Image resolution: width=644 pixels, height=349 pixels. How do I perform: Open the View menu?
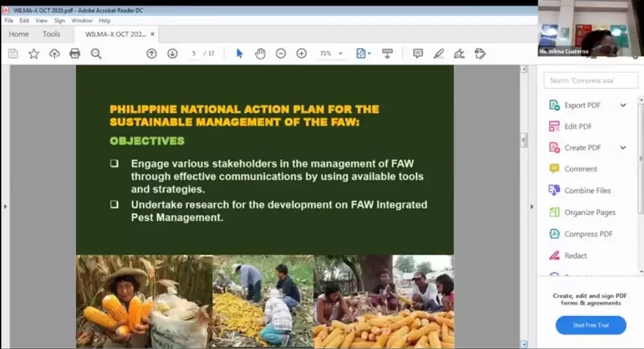pyautogui.click(x=41, y=20)
